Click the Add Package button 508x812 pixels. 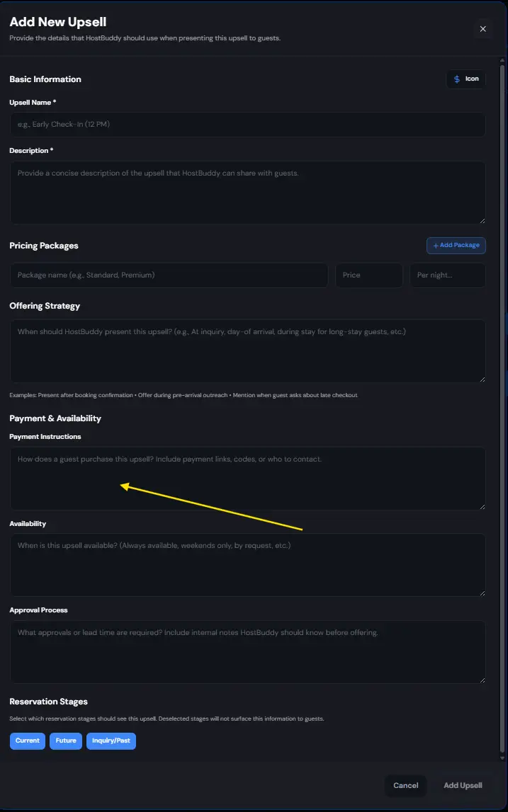[x=456, y=245]
